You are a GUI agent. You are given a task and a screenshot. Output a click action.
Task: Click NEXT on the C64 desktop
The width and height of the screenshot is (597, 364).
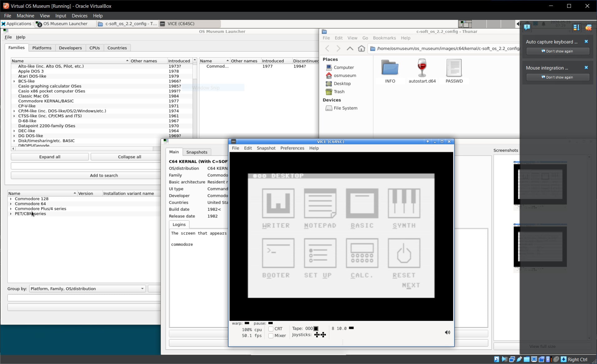tap(411, 285)
